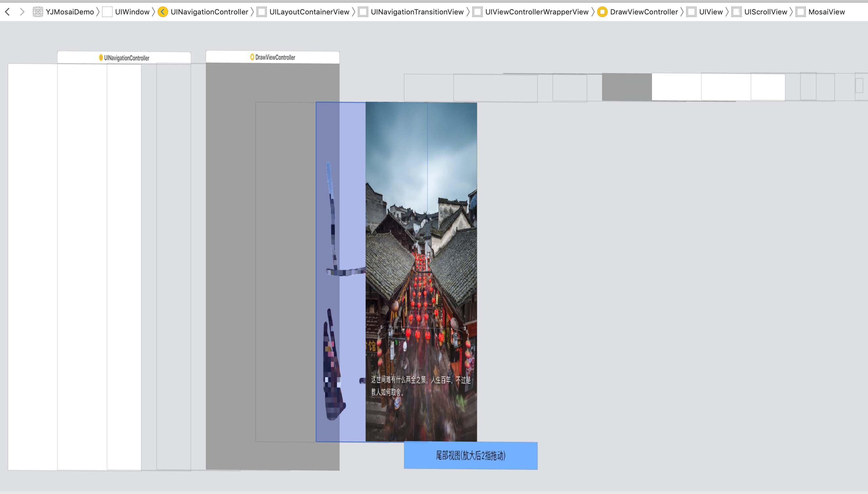The image size is (868, 494).
Task: Open the YJMosaiDemo breadcrumb menu
Action: click(70, 12)
